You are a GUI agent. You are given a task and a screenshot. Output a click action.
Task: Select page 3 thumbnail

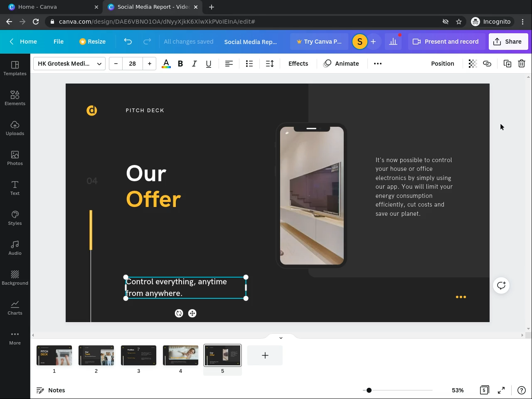point(138,355)
